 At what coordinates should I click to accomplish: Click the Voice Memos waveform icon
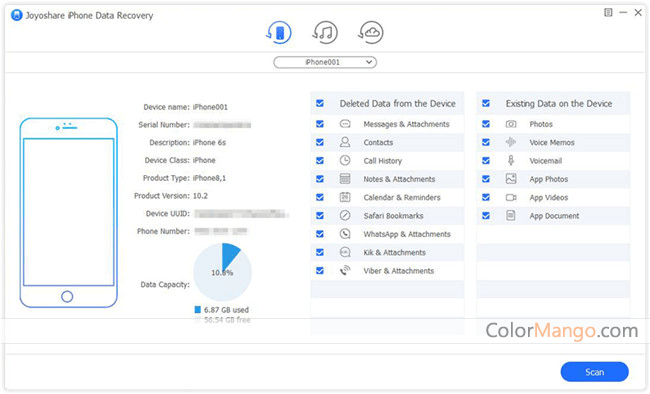(x=511, y=142)
